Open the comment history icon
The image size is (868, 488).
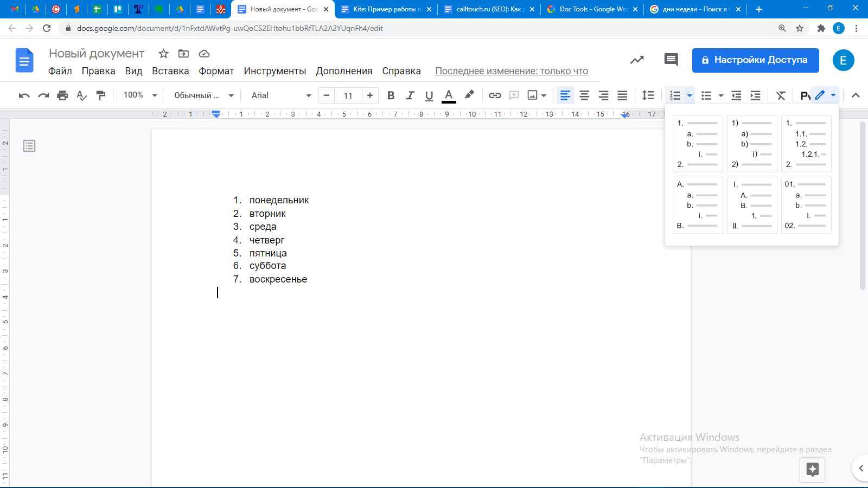pos(671,60)
